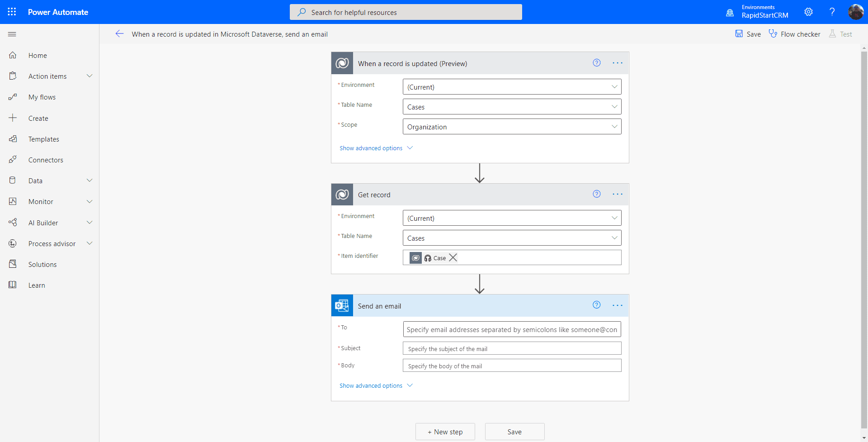Collapse the left navigation with hamburger icon
The width and height of the screenshot is (868, 442).
tap(12, 34)
